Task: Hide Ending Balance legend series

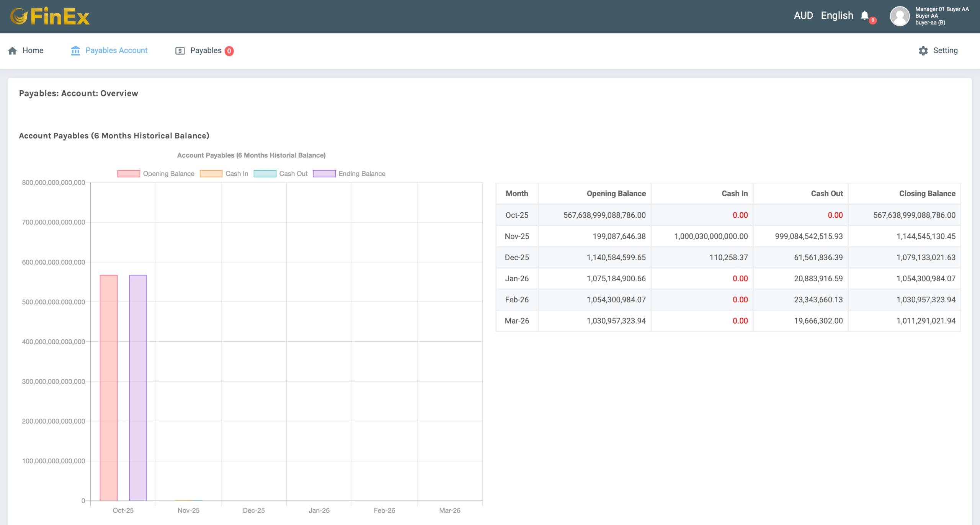Action: 349,174
